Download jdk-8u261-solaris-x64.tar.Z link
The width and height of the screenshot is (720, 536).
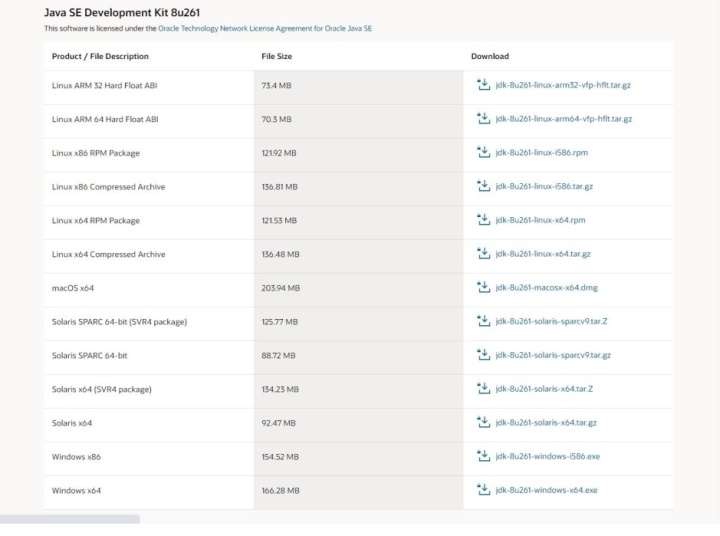[x=544, y=389]
